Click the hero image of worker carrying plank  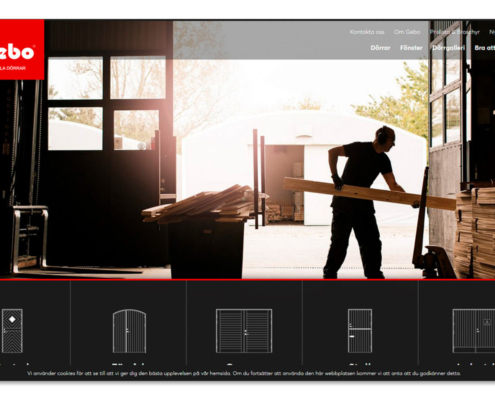pos(247,168)
